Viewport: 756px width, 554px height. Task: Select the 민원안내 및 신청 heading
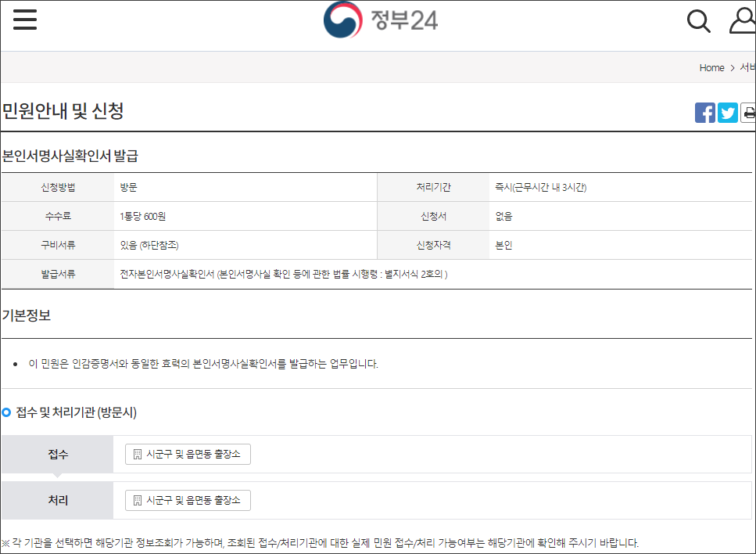(x=63, y=111)
